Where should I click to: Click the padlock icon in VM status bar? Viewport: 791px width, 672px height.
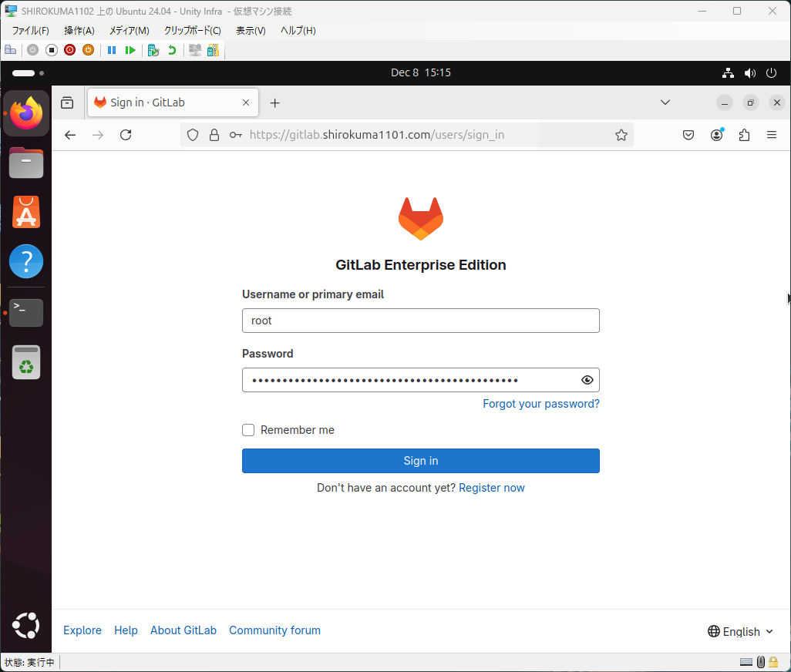[772, 662]
